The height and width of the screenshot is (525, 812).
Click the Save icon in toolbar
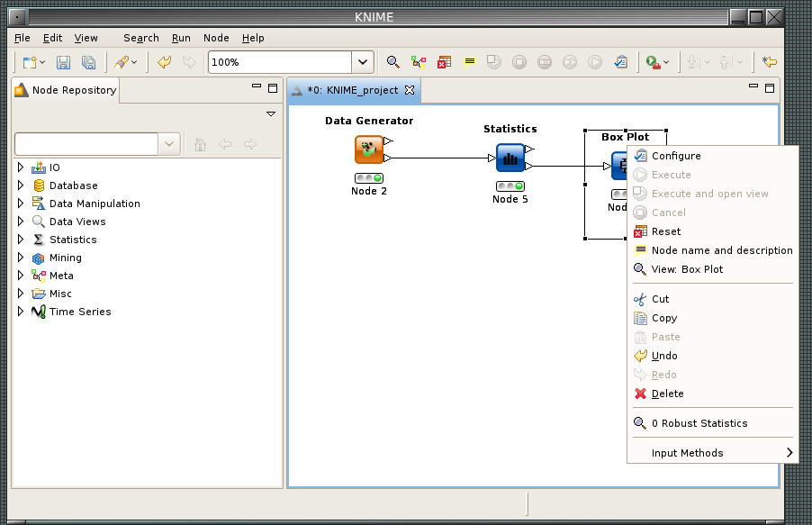click(x=63, y=62)
